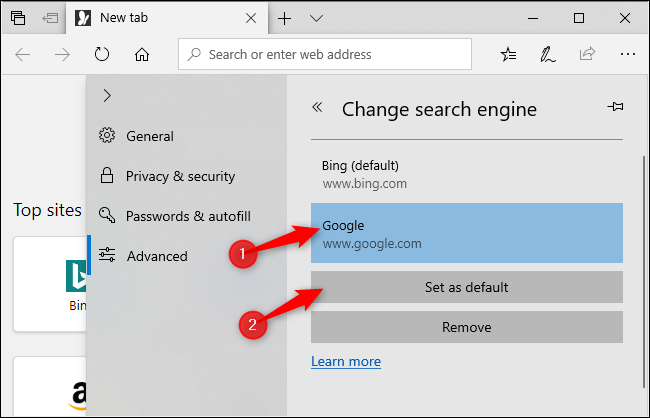Click the Add notes pen icon
This screenshot has height=418, width=650.
tap(547, 55)
